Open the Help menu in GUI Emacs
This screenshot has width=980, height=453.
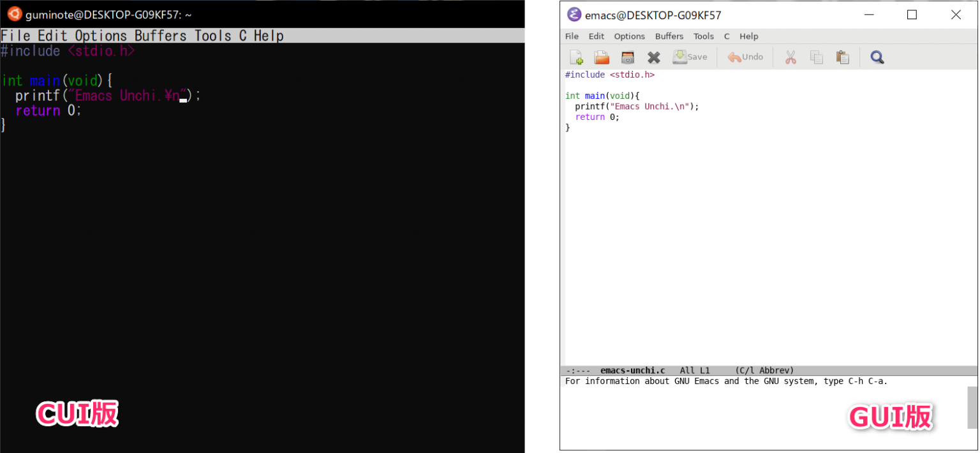[748, 36]
